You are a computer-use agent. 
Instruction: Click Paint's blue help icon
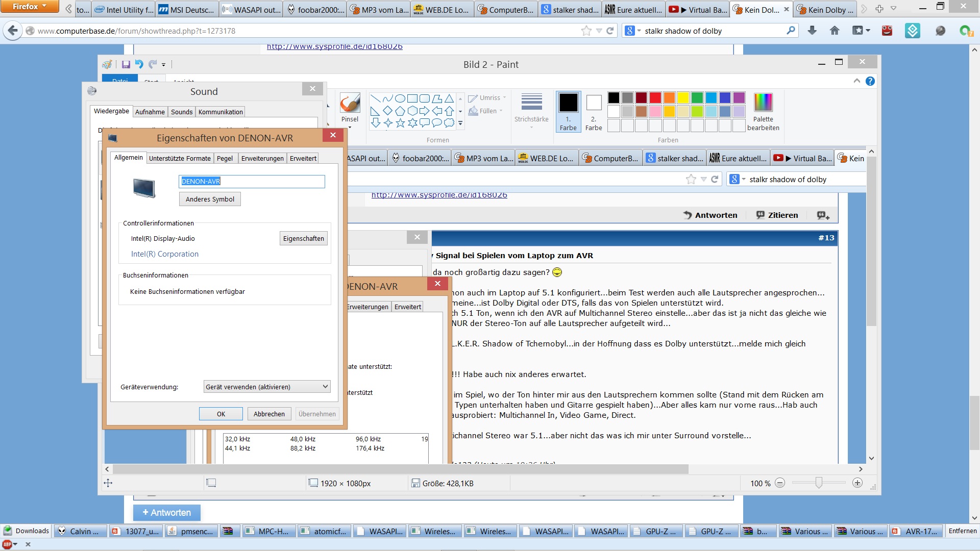[x=870, y=81]
